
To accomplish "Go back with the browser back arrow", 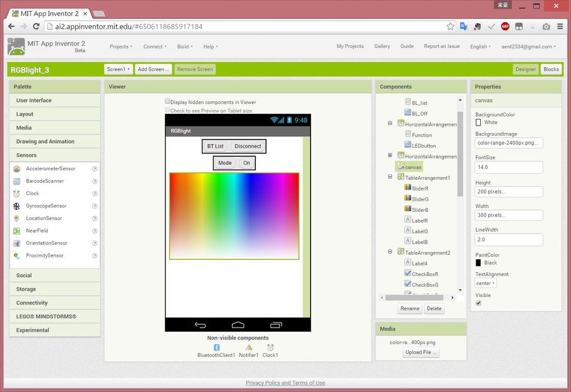I will [11, 26].
